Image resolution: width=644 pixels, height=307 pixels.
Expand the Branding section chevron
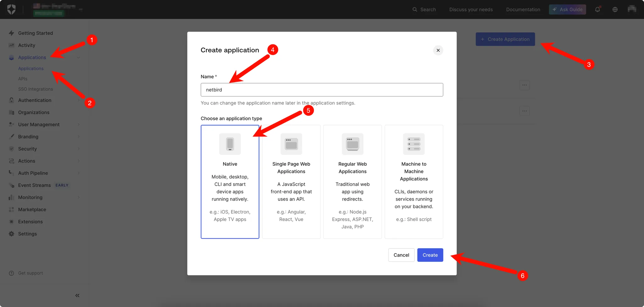tap(79, 137)
